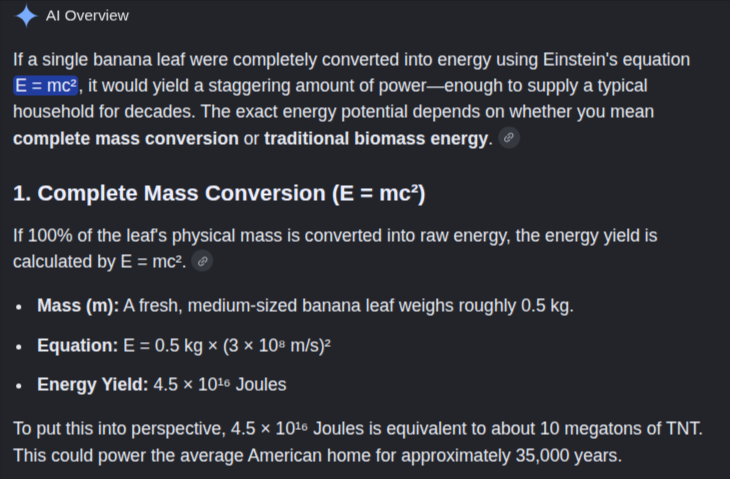Click the bullet point beside 'Mass (m)'
730x479 pixels.
(19, 307)
